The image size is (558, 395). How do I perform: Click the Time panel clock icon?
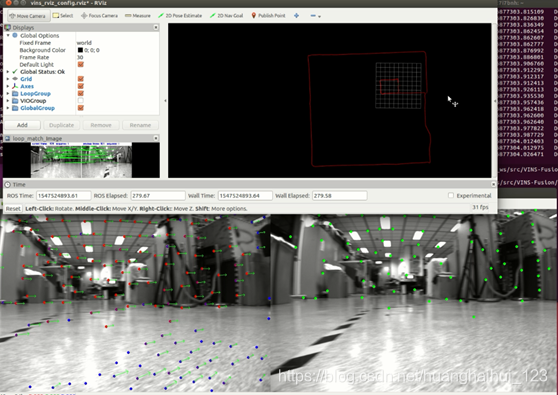coord(7,185)
